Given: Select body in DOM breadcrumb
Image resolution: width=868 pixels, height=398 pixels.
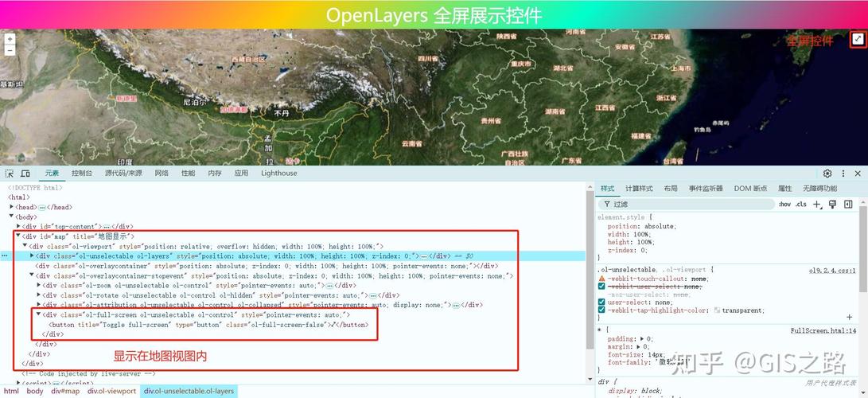Looking at the screenshot, I should pyautogui.click(x=35, y=392).
